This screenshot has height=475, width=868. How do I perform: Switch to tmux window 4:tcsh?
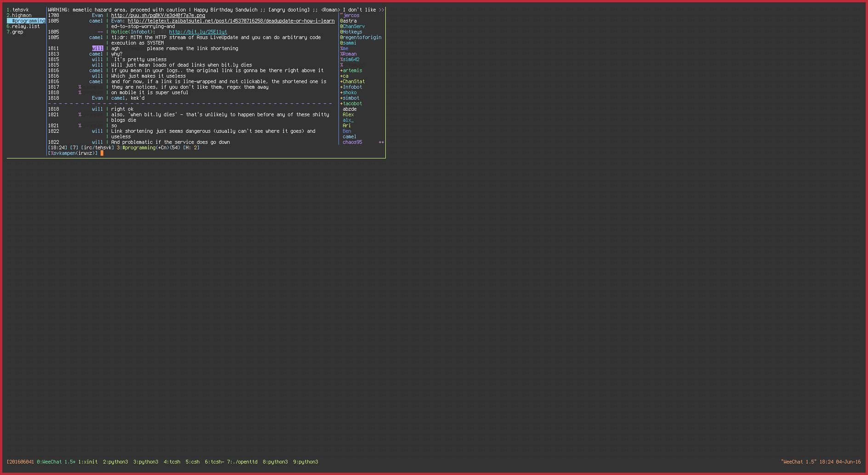172,462
